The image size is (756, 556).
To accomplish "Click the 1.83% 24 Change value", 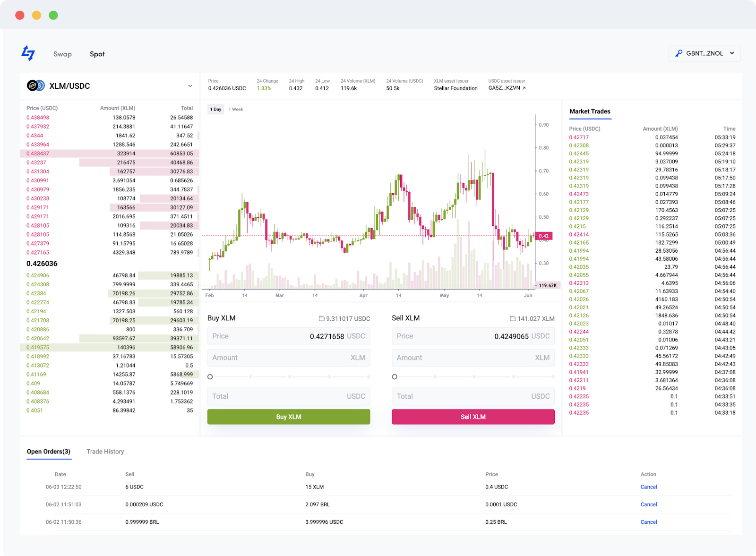I will (x=264, y=88).
